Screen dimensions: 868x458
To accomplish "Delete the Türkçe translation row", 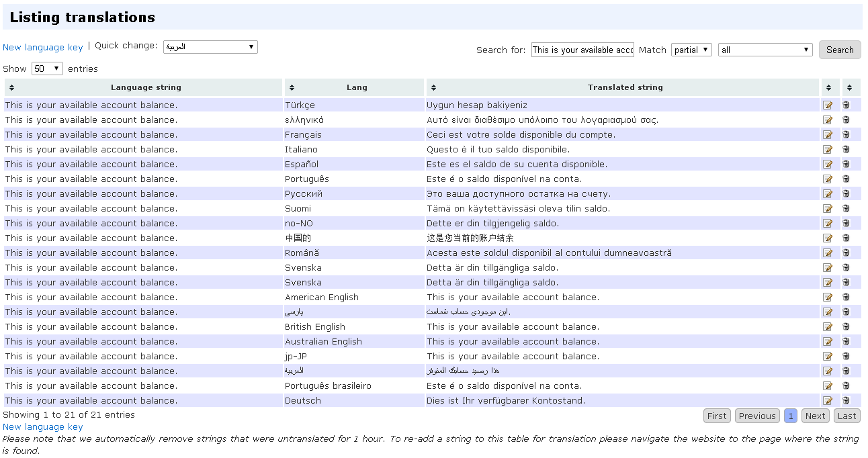I will [846, 105].
